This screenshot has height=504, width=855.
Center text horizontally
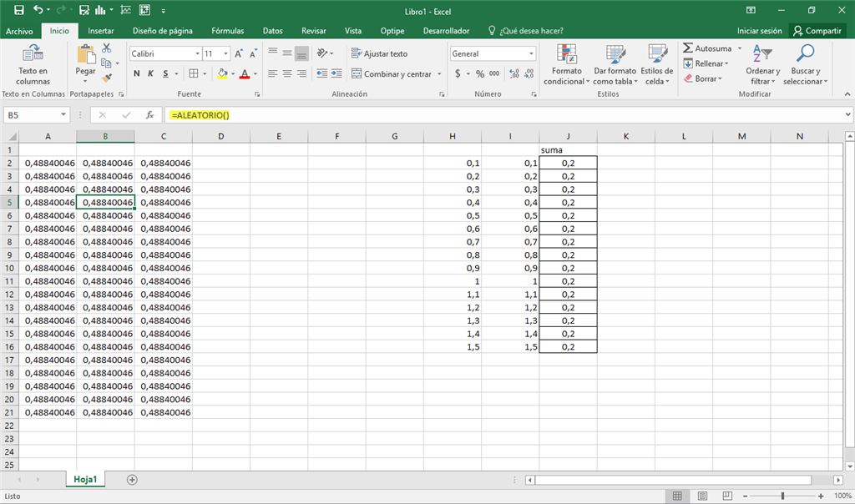pos(287,73)
